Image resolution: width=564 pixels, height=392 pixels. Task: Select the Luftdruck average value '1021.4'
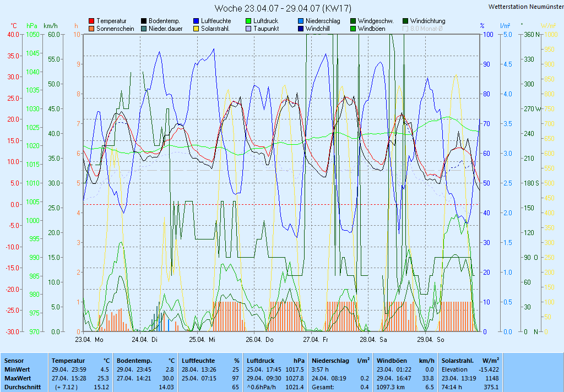(x=295, y=388)
